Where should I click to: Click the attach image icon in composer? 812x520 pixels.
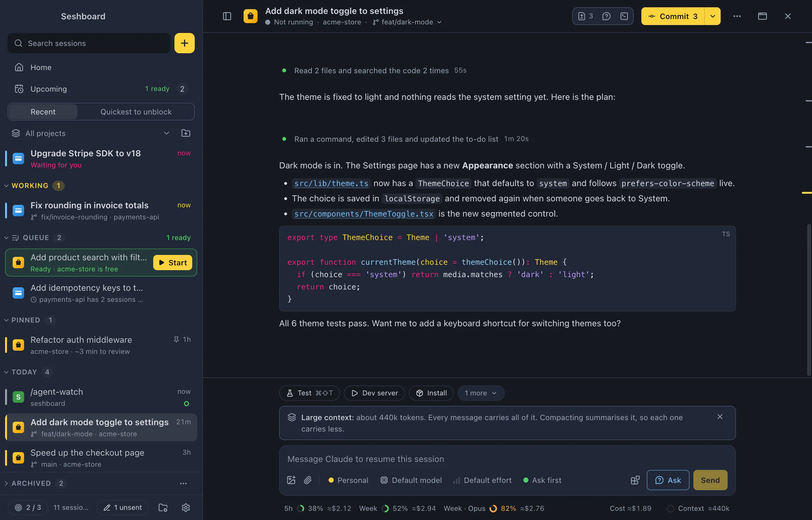pos(291,480)
